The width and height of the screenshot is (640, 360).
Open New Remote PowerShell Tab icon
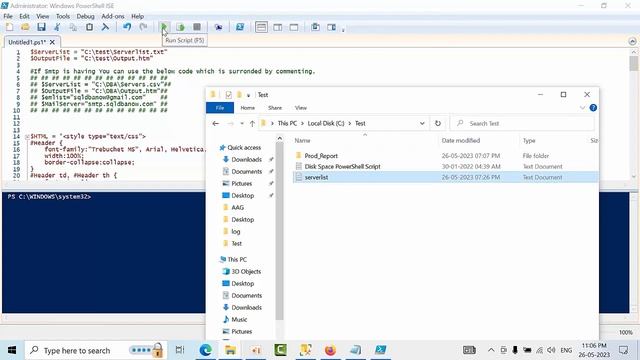point(218,27)
